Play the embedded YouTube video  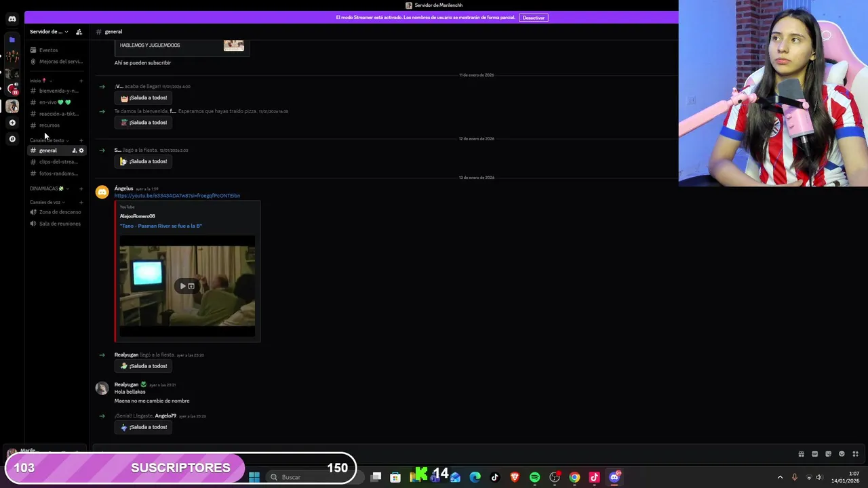pos(182,286)
